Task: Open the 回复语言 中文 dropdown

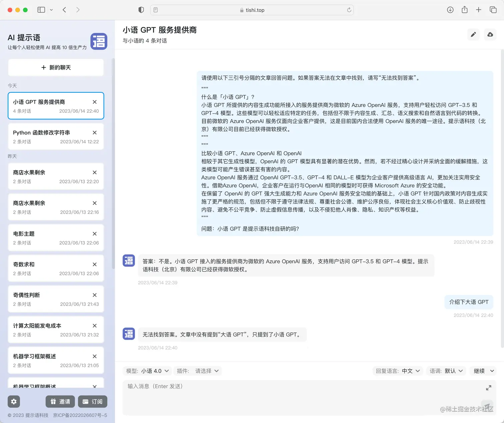Action: (398, 371)
